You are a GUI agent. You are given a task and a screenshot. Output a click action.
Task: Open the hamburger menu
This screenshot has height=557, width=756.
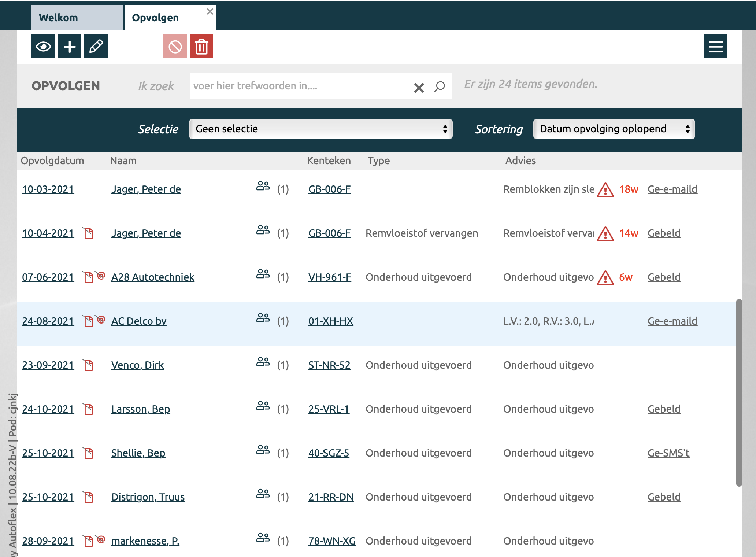(715, 47)
